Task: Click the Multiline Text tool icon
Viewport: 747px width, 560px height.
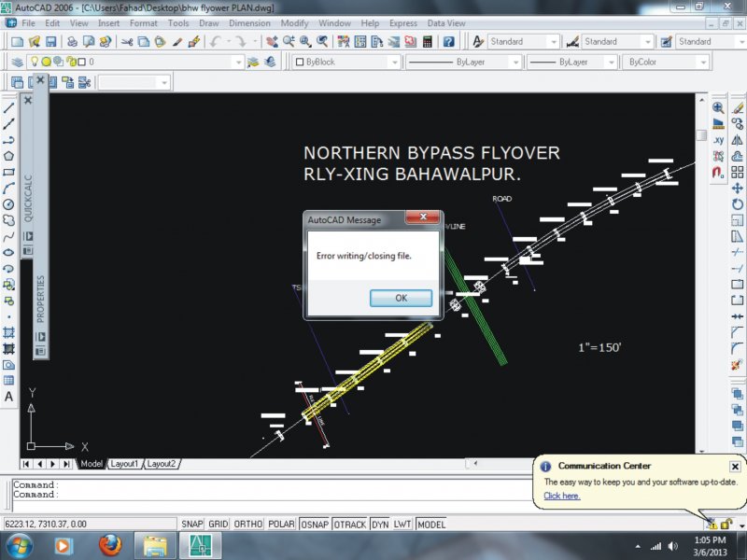Action: 8,396
